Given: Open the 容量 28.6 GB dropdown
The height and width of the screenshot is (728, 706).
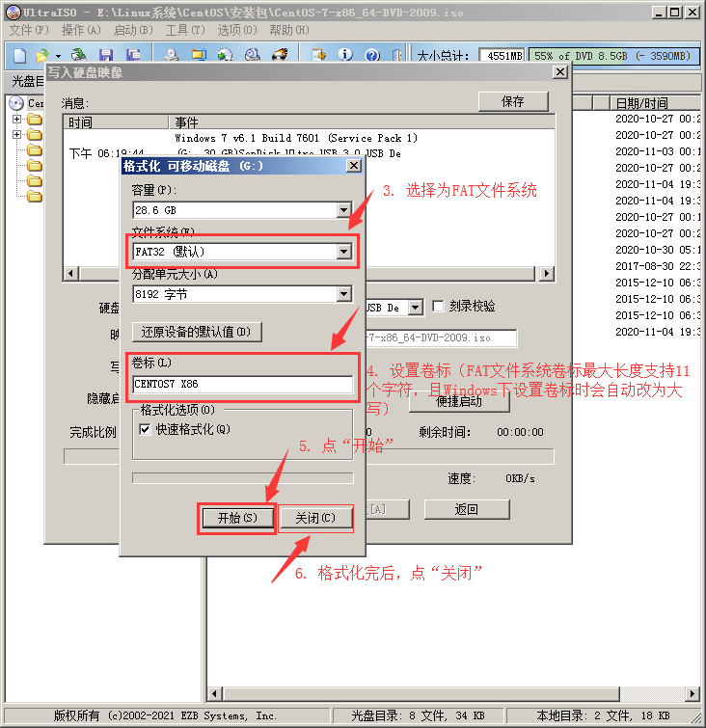Looking at the screenshot, I should click(343, 209).
